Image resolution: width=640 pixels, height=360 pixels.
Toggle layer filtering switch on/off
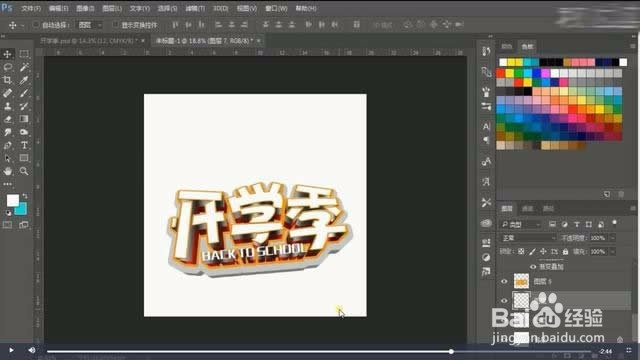[614, 223]
